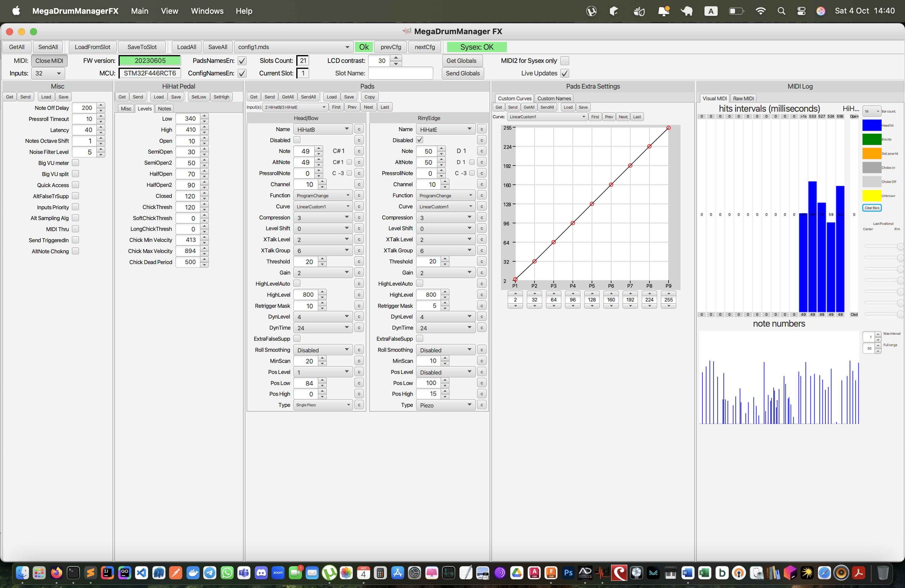Open Control Center in the menu bar
The image size is (905, 588).
click(x=801, y=11)
